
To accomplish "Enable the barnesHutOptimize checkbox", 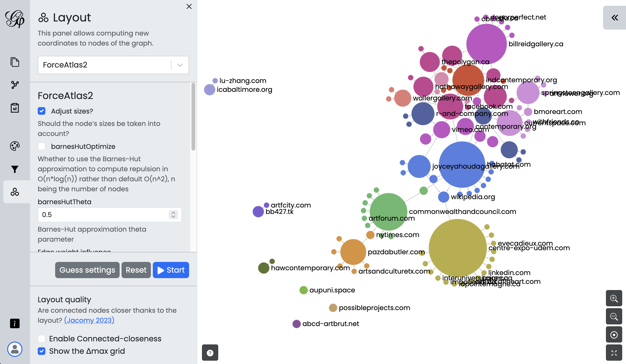I will [42, 146].
